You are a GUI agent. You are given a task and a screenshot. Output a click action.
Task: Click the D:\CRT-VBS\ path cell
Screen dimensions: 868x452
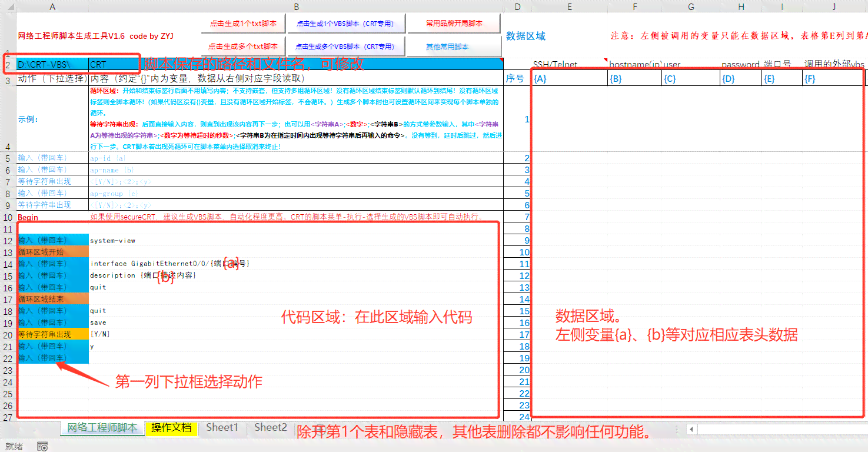pyautogui.click(x=53, y=65)
